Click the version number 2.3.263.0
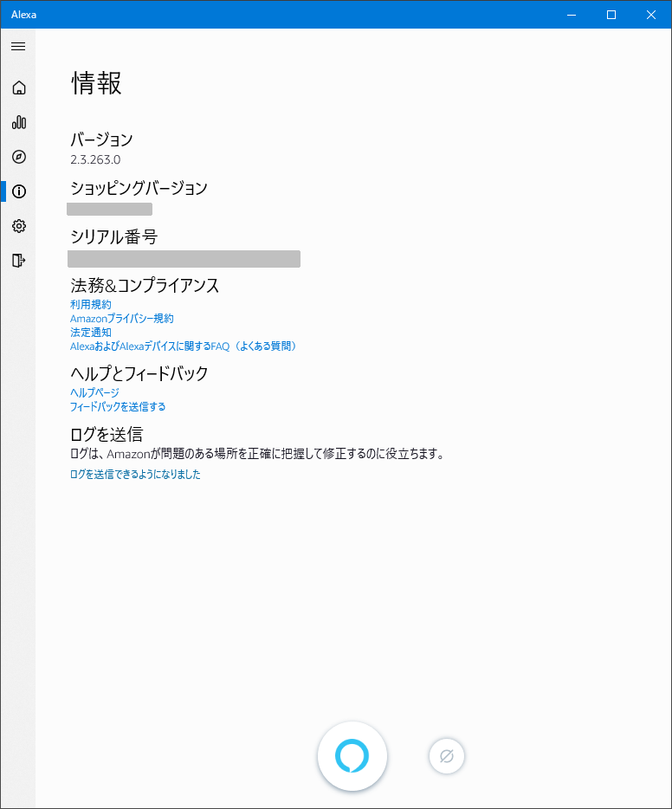Screen dimensions: 672x809 pyautogui.click(x=95, y=160)
